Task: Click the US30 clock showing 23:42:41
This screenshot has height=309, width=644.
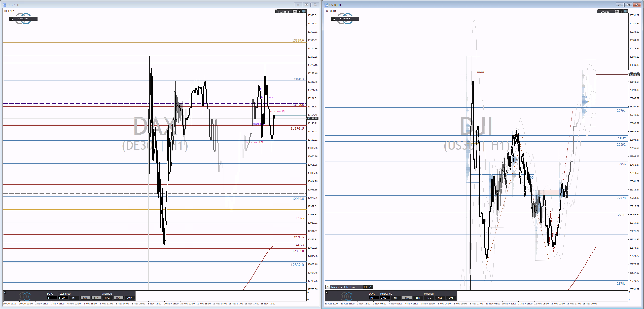Action: [345, 18]
